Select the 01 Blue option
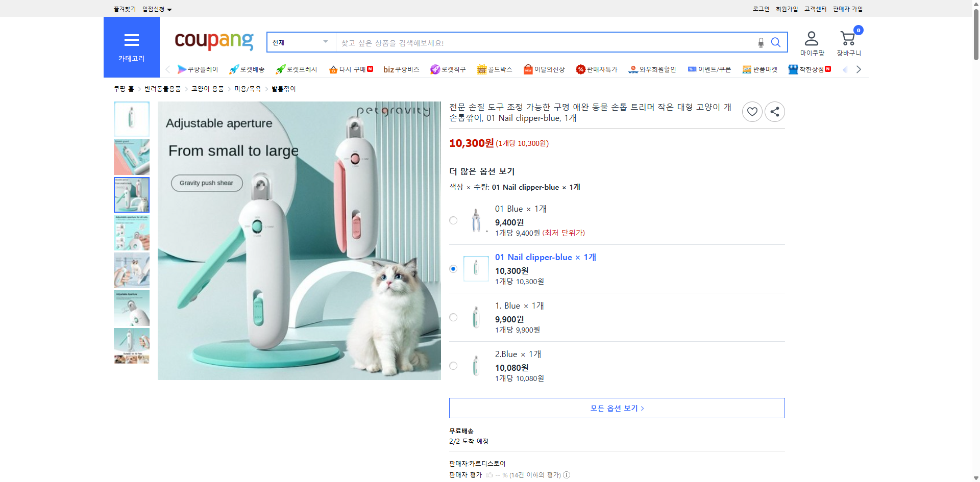Image resolution: width=980 pixels, height=482 pixels. [x=453, y=220]
